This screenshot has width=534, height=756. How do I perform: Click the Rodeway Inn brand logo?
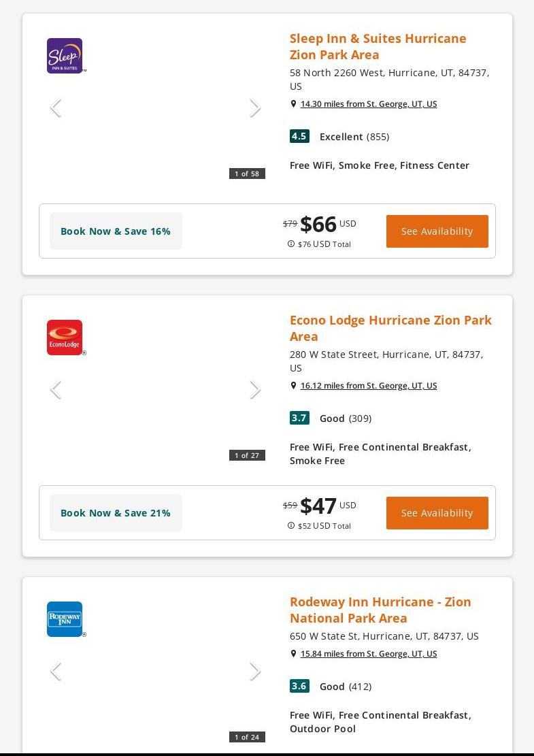(65, 619)
